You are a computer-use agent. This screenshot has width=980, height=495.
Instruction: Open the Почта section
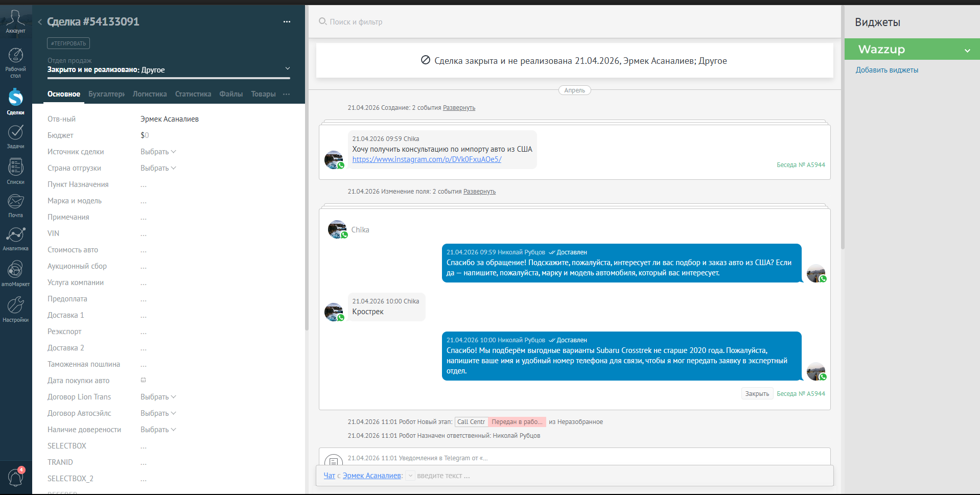15,205
